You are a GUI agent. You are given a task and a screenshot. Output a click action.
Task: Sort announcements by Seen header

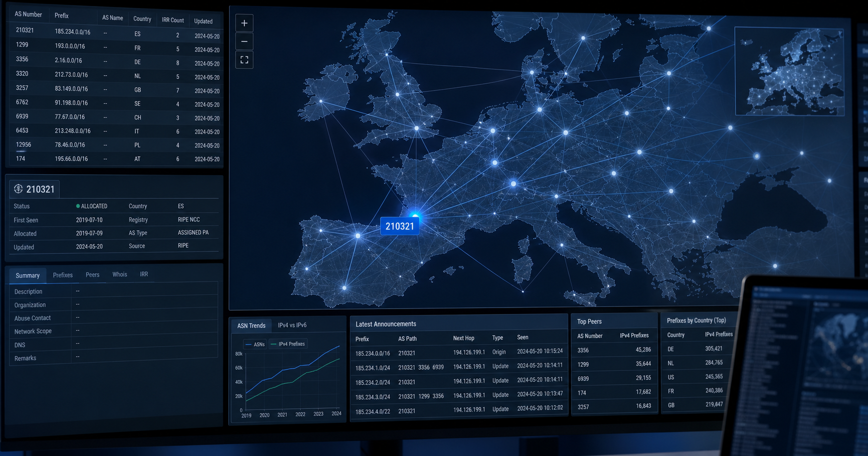tap(523, 338)
